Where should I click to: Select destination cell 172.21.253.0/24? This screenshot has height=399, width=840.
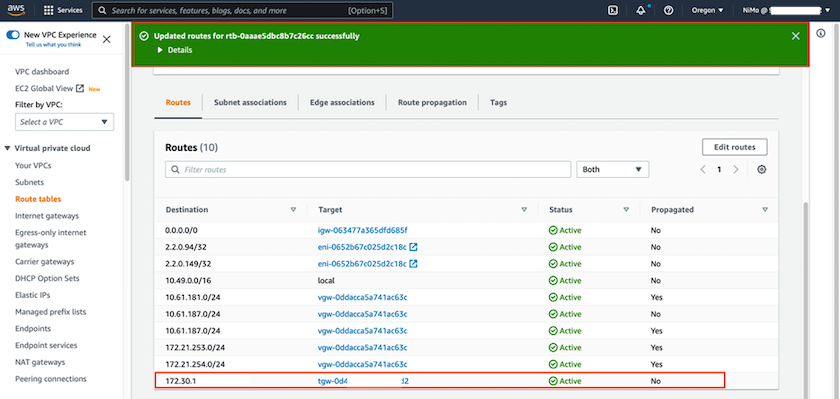(195, 348)
